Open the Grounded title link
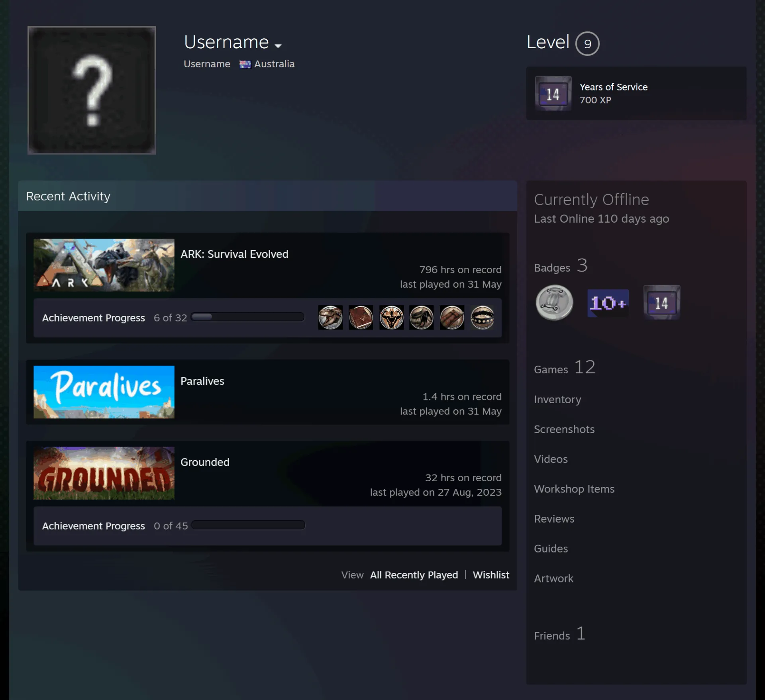The image size is (765, 700). click(205, 462)
